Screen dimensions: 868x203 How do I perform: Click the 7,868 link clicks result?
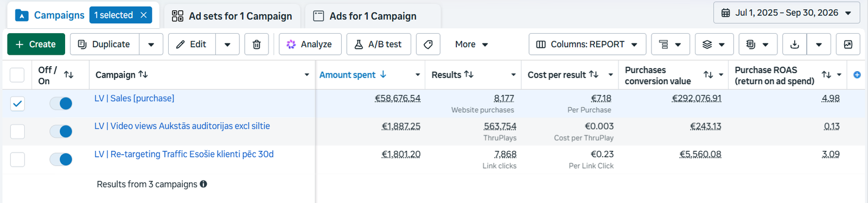click(x=505, y=155)
